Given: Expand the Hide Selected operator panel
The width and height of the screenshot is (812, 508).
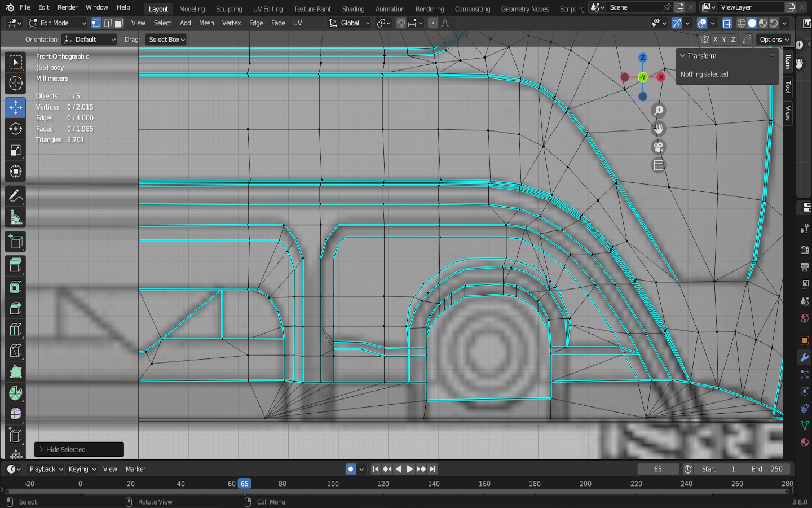Looking at the screenshot, I should pyautogui.click(x=41, y=450).
